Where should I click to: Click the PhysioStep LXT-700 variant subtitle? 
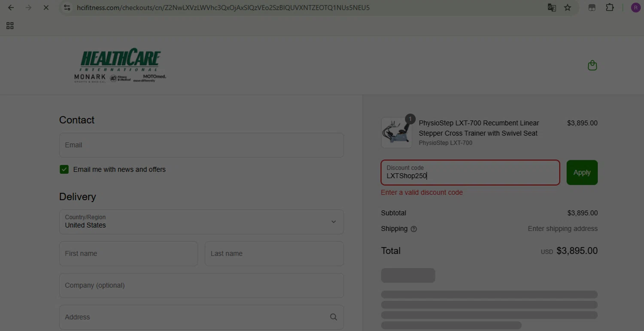446,143
